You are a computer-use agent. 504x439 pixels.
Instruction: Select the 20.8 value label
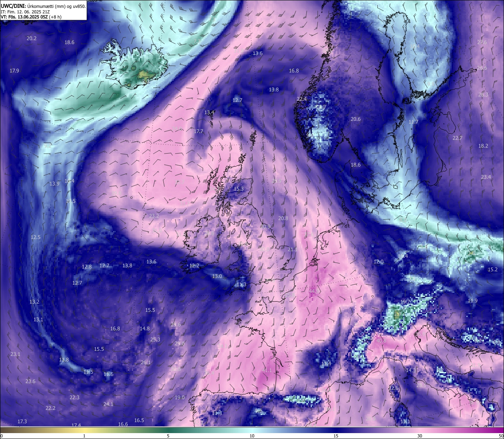coord(283,218)
